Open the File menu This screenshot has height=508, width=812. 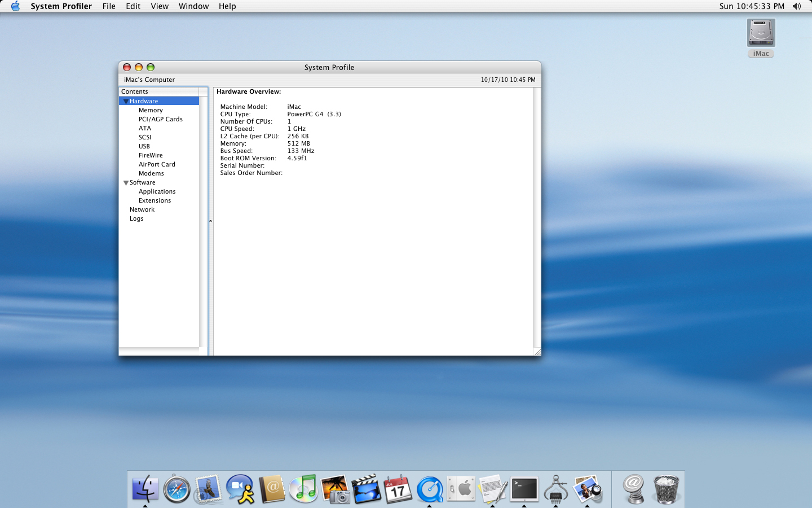pos(109,6)
